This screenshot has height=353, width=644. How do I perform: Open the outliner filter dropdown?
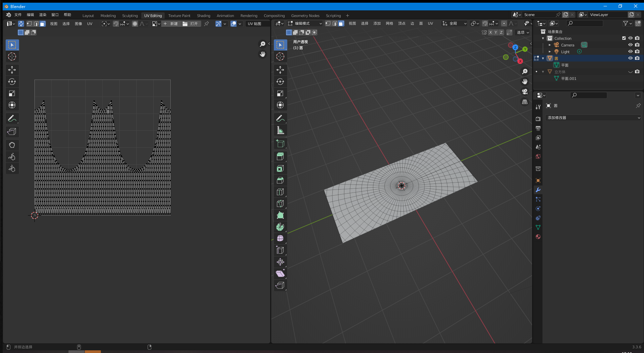point(627,23)
